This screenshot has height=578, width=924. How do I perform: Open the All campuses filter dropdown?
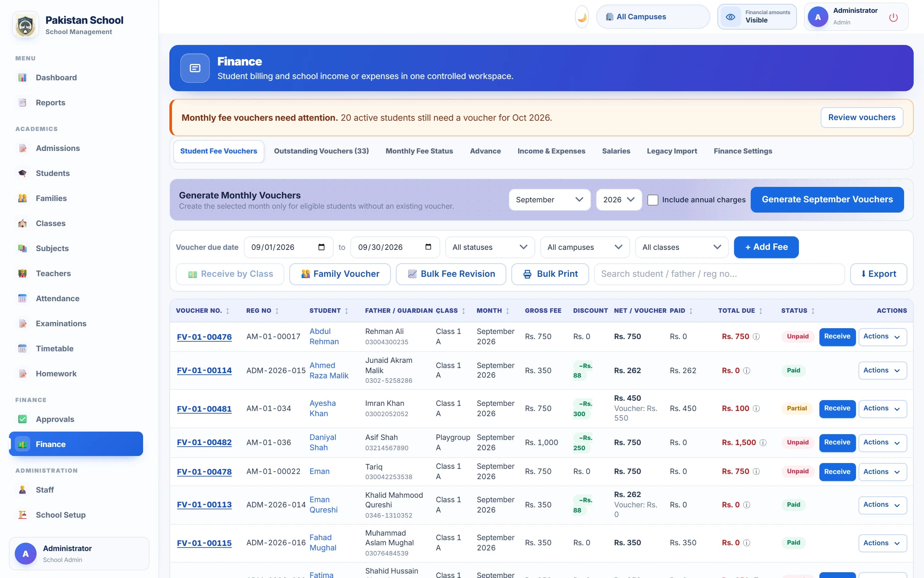coord(585,247)
